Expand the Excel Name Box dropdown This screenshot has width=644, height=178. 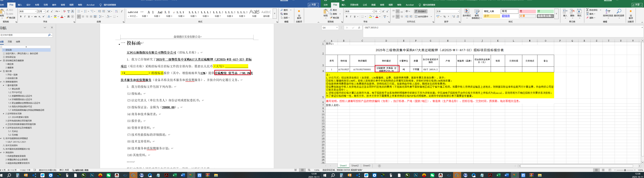tap(337, 28)
